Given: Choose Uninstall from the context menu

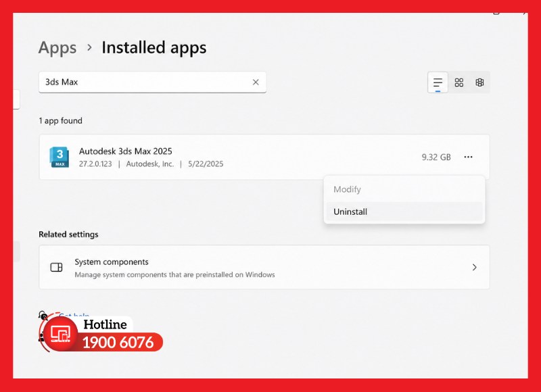Looking at the screenshot, I should click(404, 212).
